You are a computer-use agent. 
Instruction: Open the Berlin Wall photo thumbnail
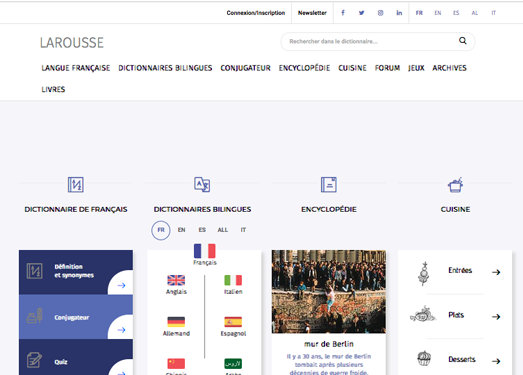(x=329, y=292)
